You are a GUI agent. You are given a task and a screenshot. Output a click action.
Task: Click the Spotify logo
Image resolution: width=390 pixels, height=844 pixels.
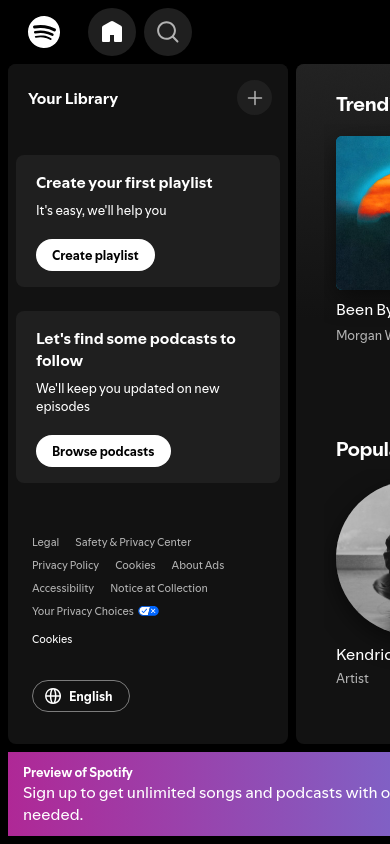(44, 32)
